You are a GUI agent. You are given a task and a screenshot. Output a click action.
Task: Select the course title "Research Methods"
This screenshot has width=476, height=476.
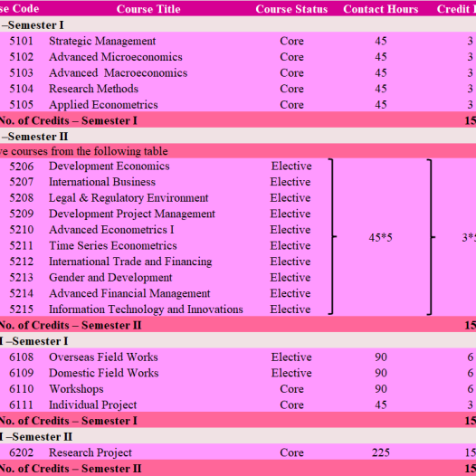(x=93, y=89)
